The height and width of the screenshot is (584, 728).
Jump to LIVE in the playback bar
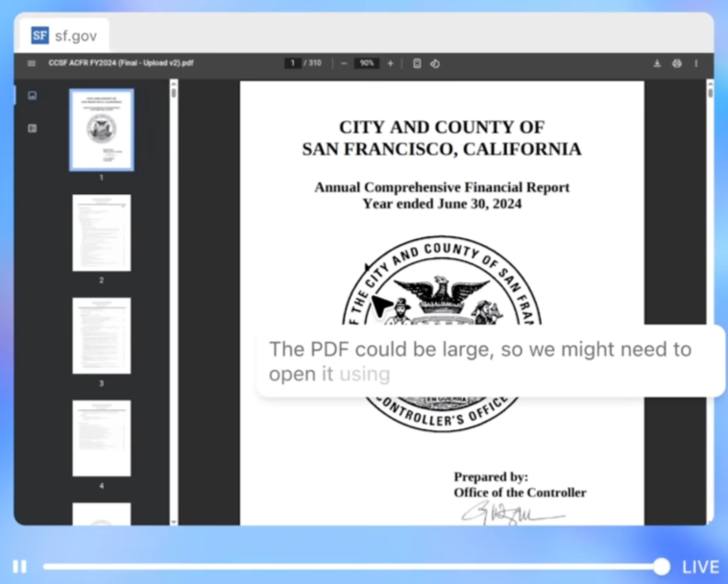tap(700, 567)
